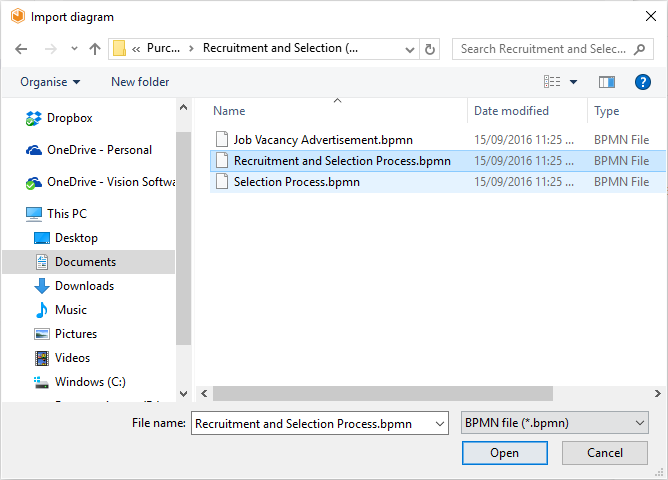Select the Job Vacancy Advertisement.bpmn file
This screenshot has height=480, width=668.
pyautogui.click(x=322, y=140)
